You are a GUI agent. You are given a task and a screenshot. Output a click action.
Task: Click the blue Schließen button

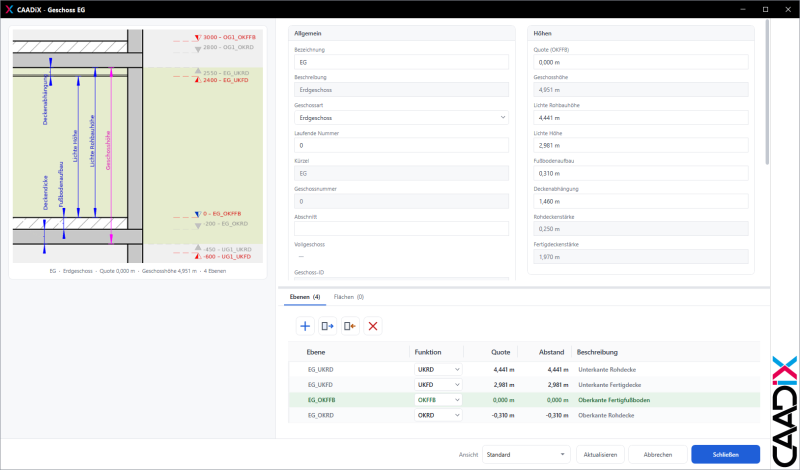coord(726,455)
